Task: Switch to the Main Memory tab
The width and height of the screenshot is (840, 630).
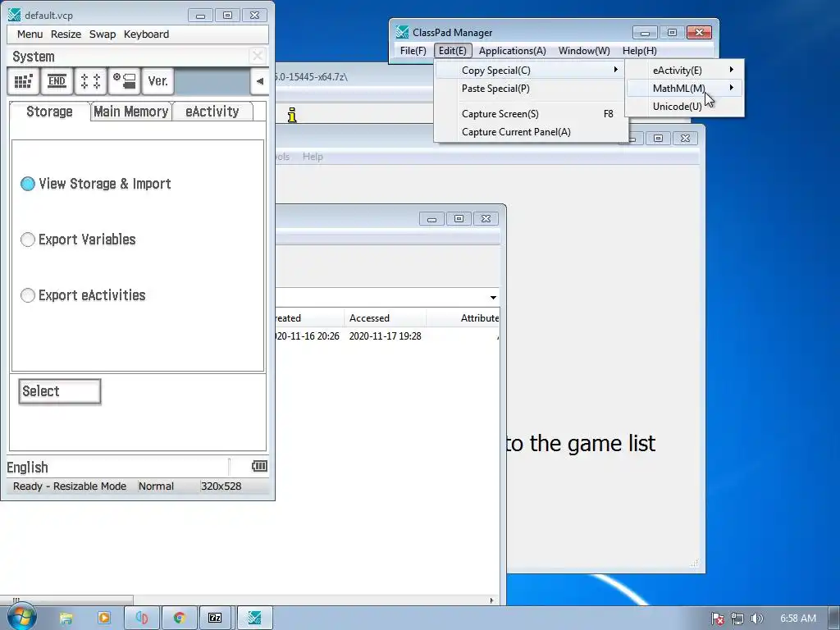Action: click(130, 112)
